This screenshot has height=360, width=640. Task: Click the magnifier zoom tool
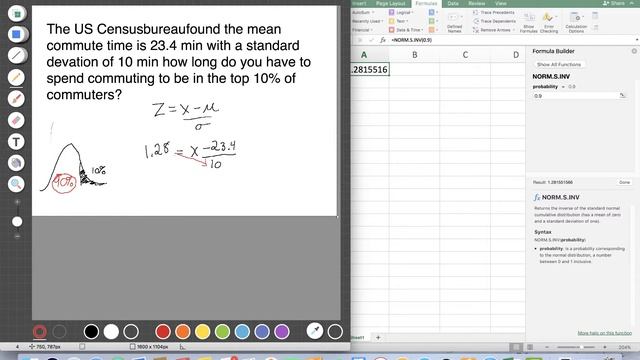(x=16, y=184)
